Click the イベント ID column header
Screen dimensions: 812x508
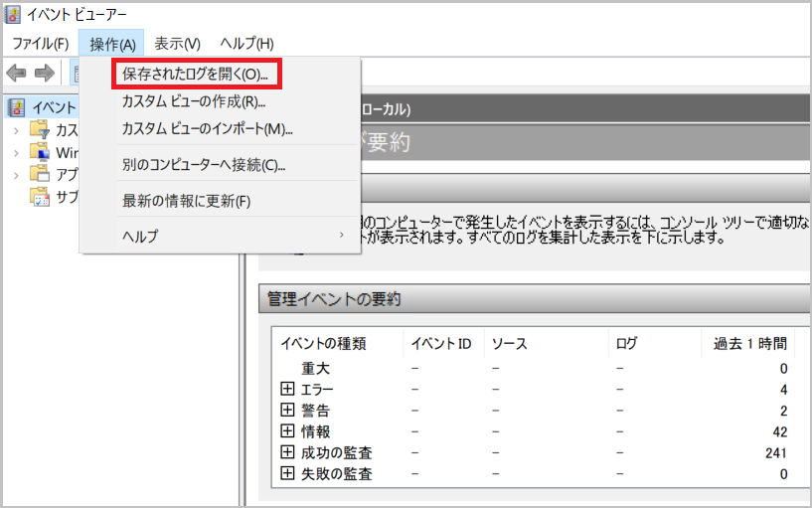click(x=441, y=343)
